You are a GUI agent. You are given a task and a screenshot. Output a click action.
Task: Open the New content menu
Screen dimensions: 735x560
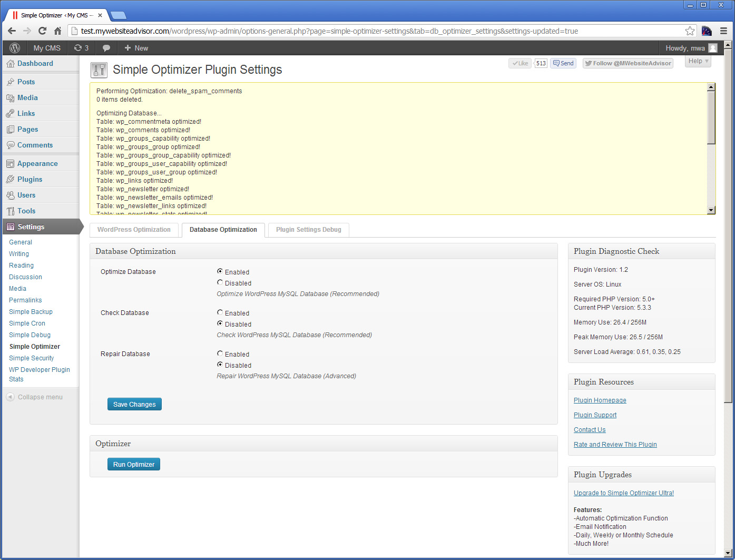(x=136, y=48)
